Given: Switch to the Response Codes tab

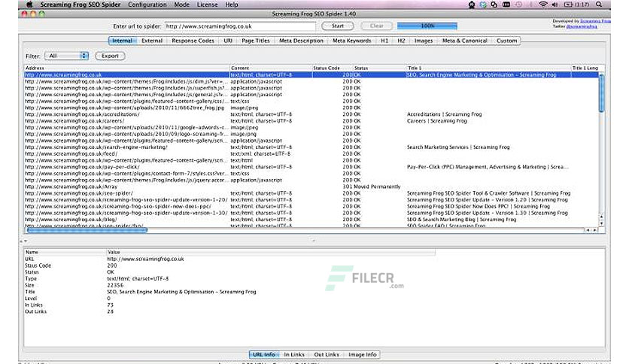Looking at the screenshot, I should coord(193,41).
